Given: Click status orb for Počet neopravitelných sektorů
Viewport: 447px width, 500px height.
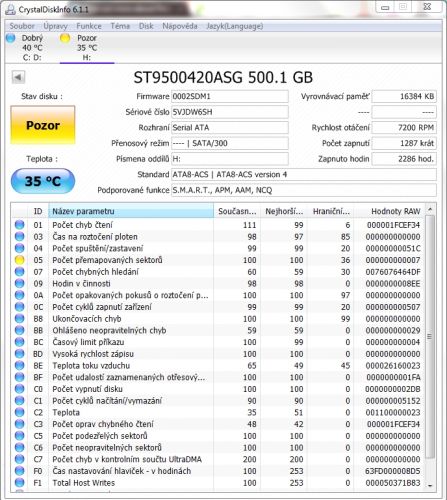Looking at the screenshot, I should tap(20, 447).
